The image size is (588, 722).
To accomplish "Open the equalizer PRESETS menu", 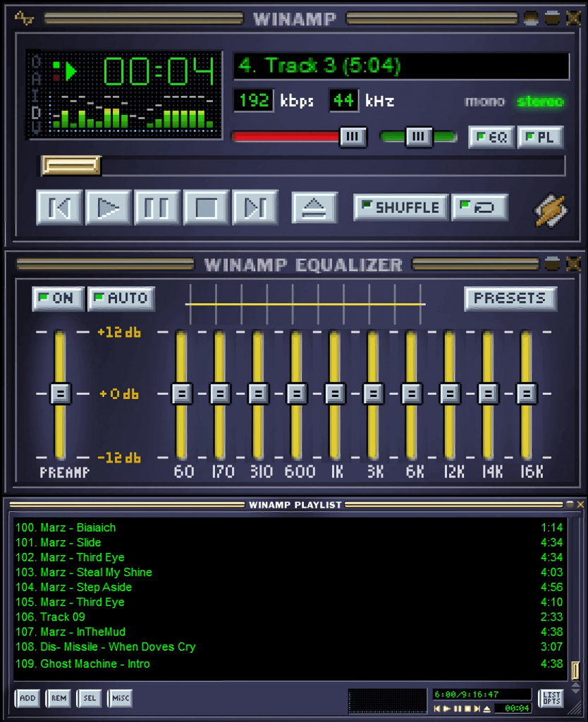I will point(510,298).
